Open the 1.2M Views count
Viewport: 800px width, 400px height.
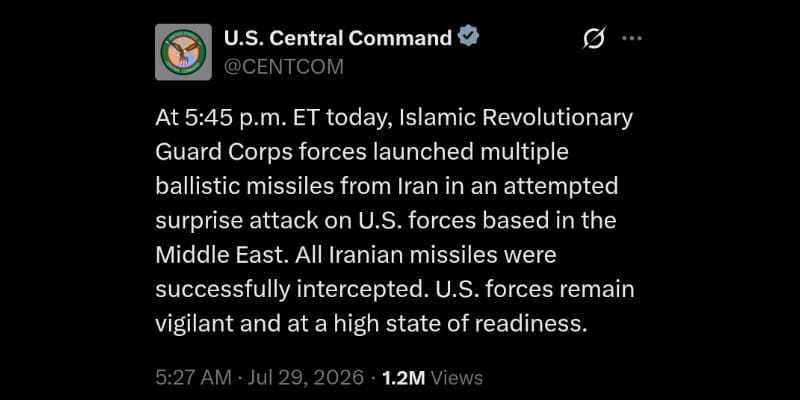pyautogui.click(x=432, y=378)
